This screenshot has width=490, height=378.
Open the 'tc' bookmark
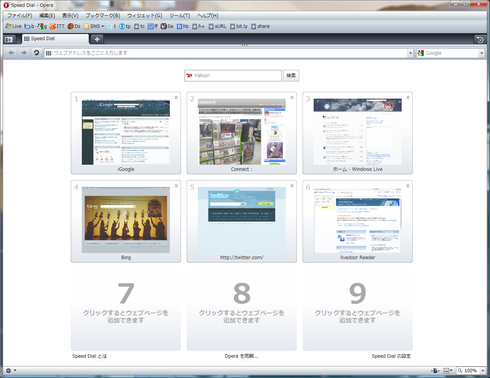139,26
